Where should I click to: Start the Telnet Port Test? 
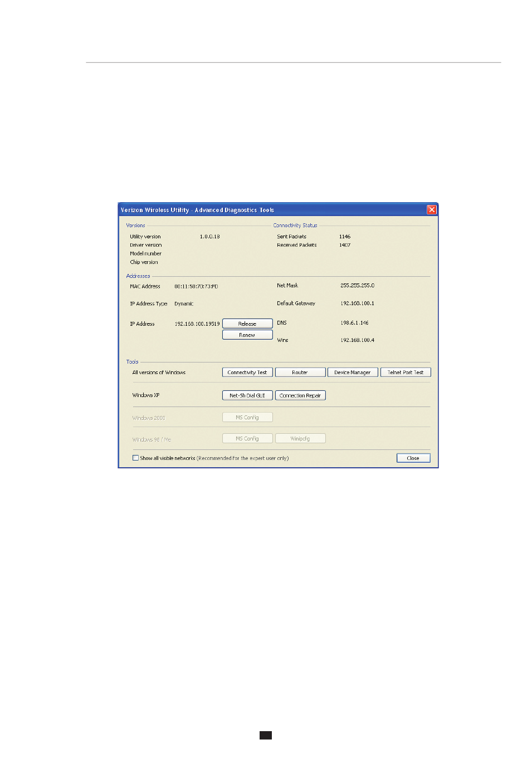[x=406, y=373]
